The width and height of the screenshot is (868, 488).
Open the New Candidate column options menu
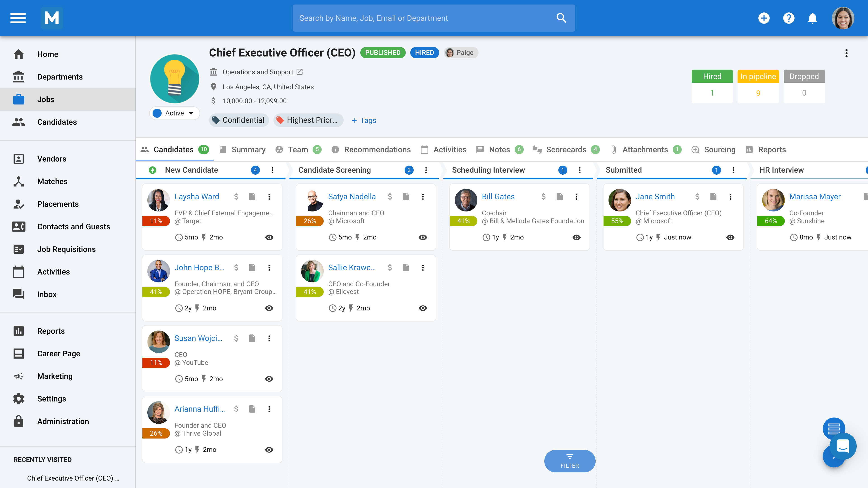[272, 170]
